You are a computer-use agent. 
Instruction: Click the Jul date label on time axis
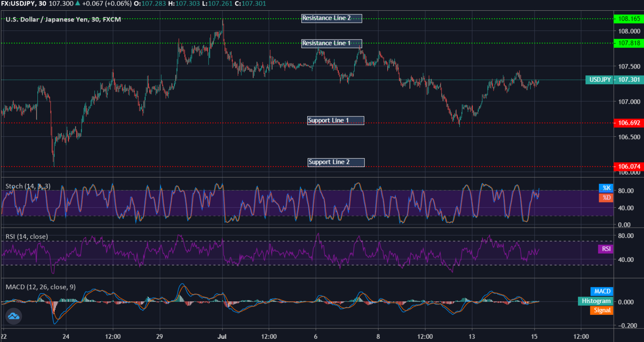222,336
